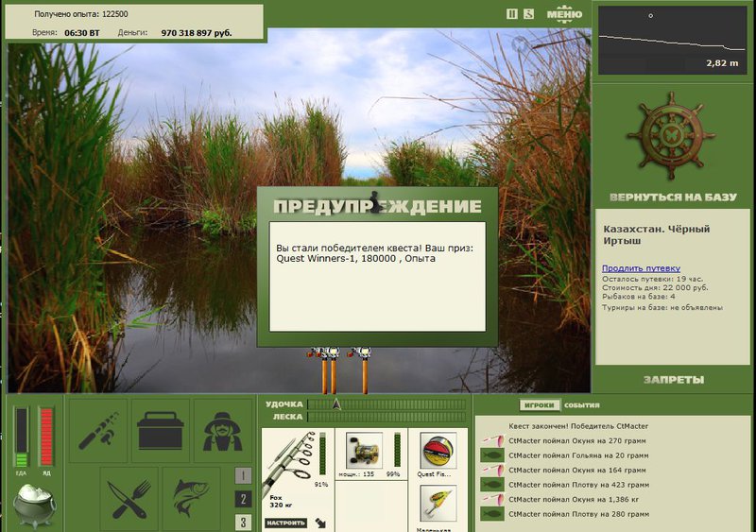Click the yellow spinner lure thumbnail
Screen dimensions: 756x532
tap(438, 504)
